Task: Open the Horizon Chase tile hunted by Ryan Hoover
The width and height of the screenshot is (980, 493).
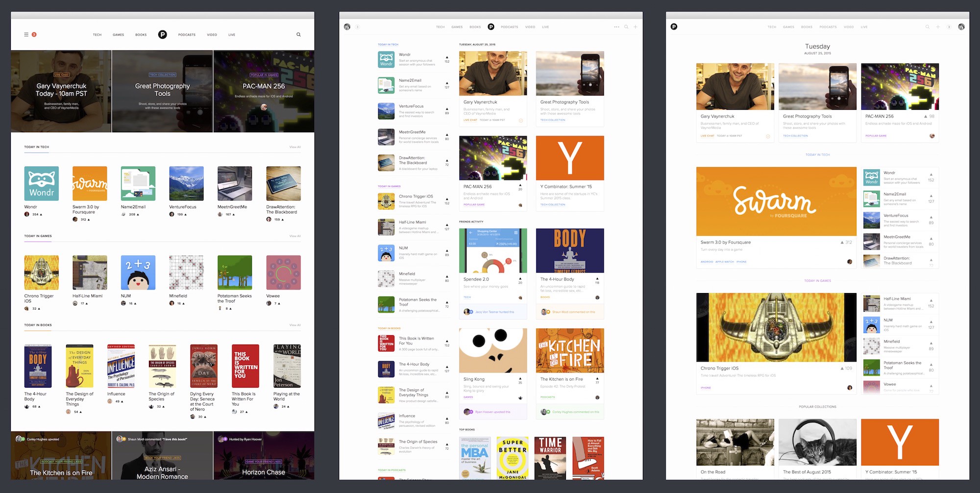Action: click(264, 456)
